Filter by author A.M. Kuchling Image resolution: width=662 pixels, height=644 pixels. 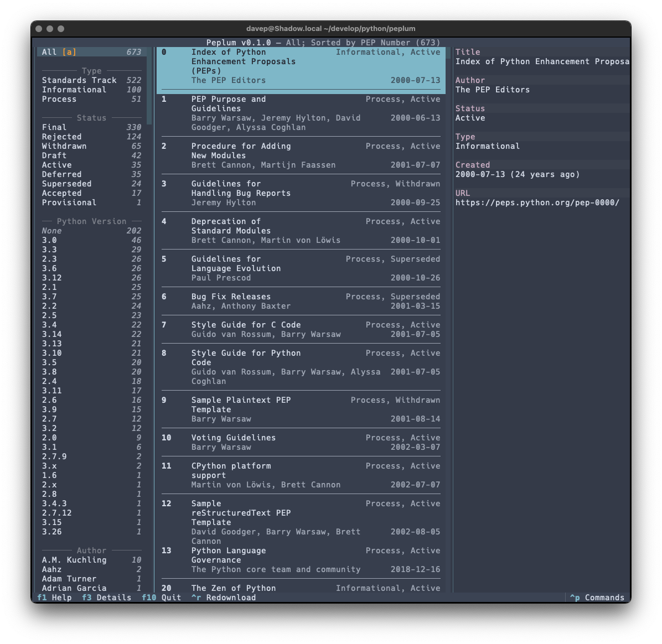91,560
